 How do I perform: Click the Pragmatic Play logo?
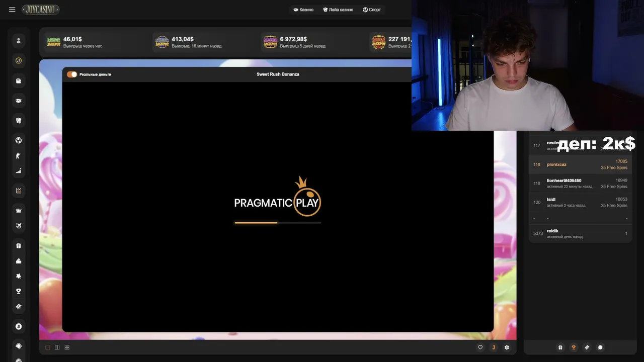tap(278, 197)
